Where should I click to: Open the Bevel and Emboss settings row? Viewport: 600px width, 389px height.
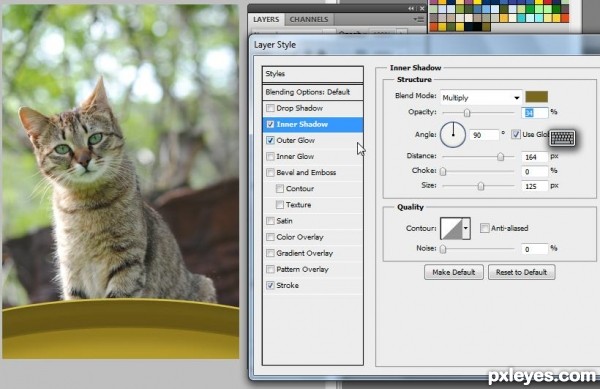pyautogui.click(x=313, y=173)
